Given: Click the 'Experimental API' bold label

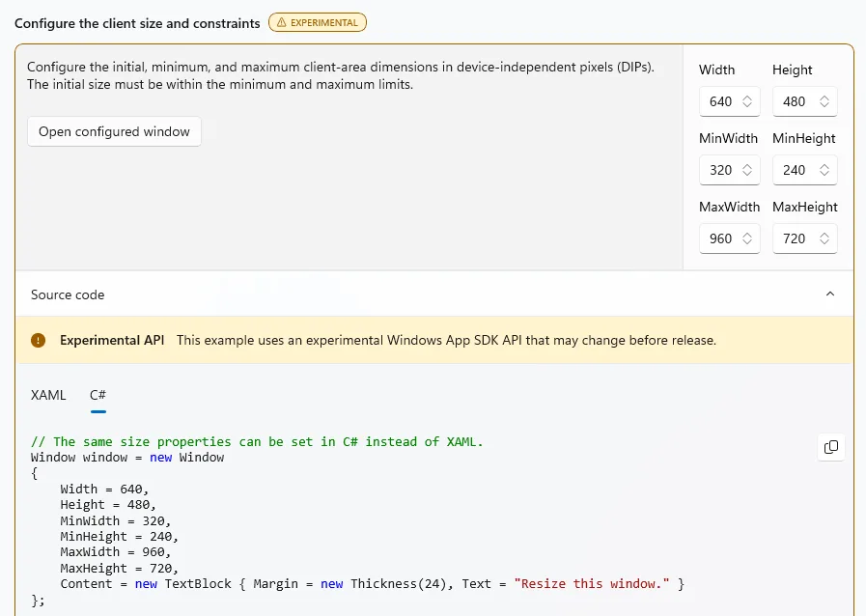Looking at the screenshot, I should [x=112, y=340].
